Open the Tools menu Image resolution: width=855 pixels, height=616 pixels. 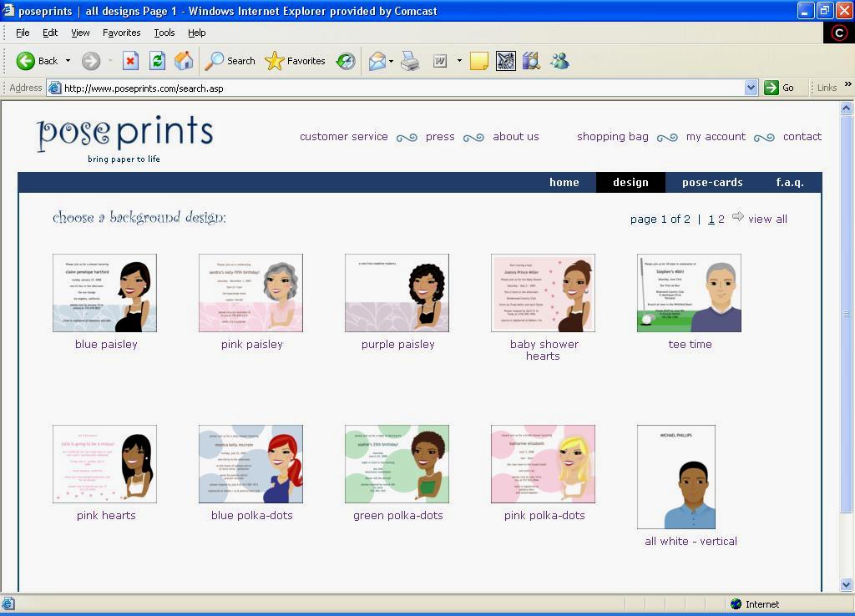point(164,33)
